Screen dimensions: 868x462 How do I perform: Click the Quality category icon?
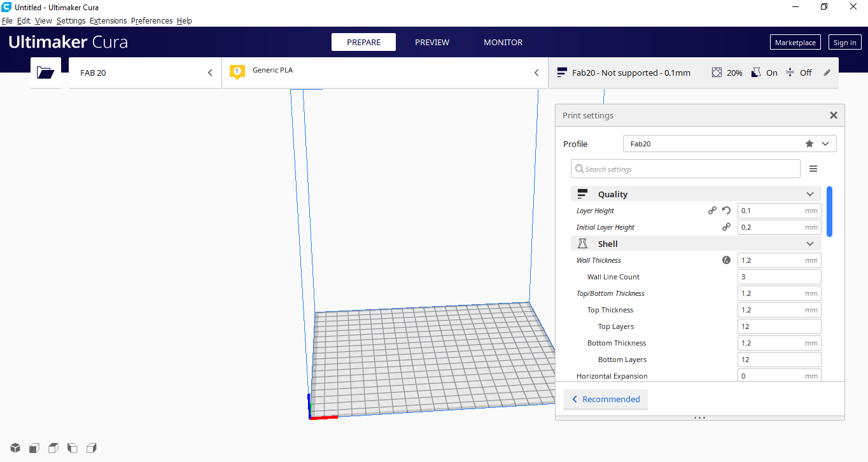[582, 194]
